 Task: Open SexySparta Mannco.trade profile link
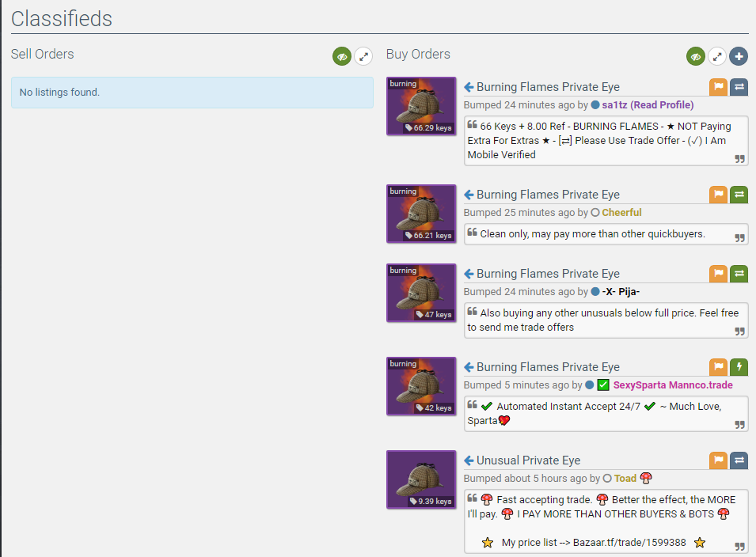pos(673,385)
